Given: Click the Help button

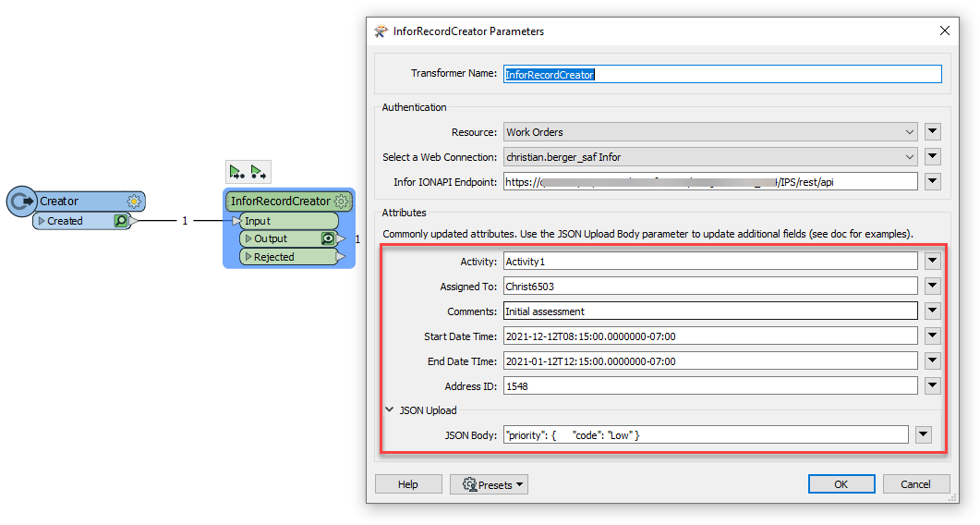Looking at the screenshot, I should tap(407, 484).
